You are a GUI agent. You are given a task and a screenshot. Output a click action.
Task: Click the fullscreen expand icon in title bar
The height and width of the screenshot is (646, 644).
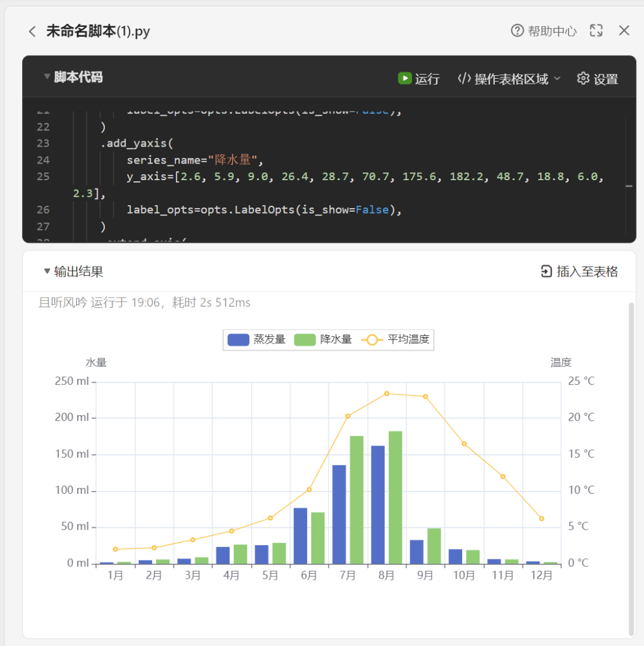[x=596, y=30]
